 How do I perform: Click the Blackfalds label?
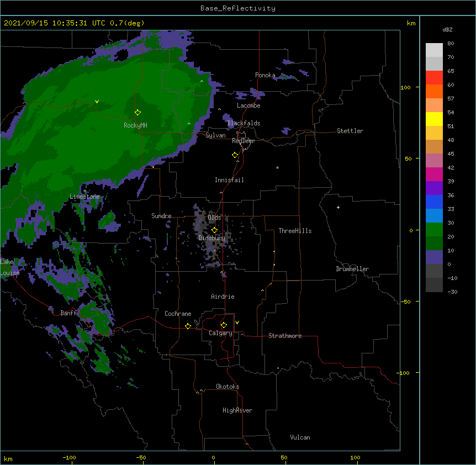244,123
